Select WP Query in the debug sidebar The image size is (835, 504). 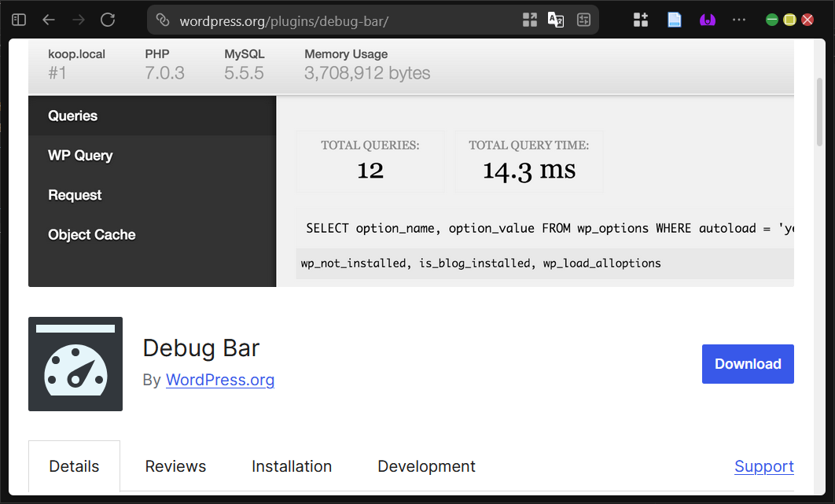point(153,155)
